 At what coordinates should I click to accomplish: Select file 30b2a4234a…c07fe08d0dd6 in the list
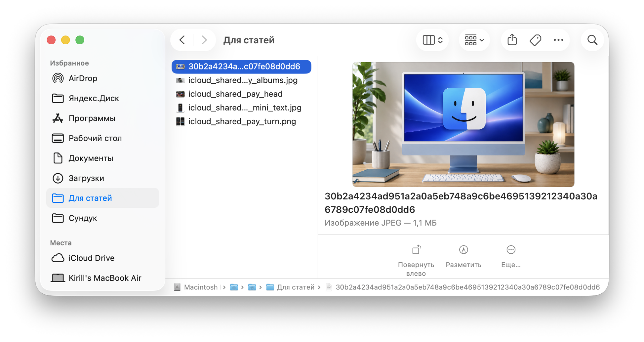click(241, 67)
